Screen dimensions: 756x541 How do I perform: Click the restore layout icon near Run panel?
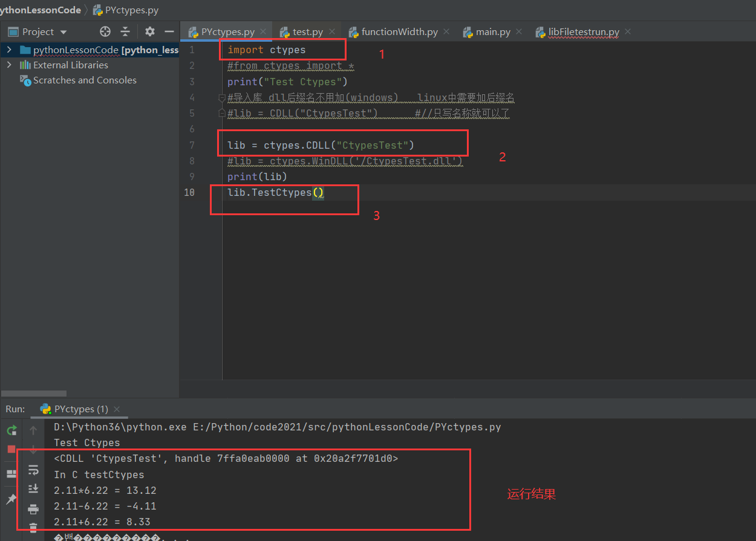(11, 473)
